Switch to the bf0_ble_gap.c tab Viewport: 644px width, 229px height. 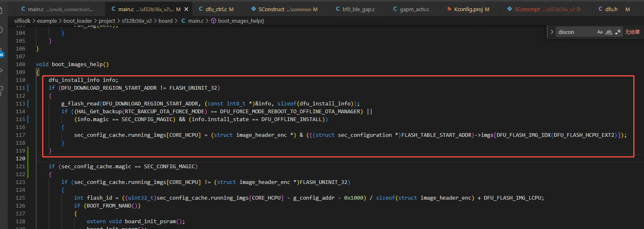[x=358, y=9]
